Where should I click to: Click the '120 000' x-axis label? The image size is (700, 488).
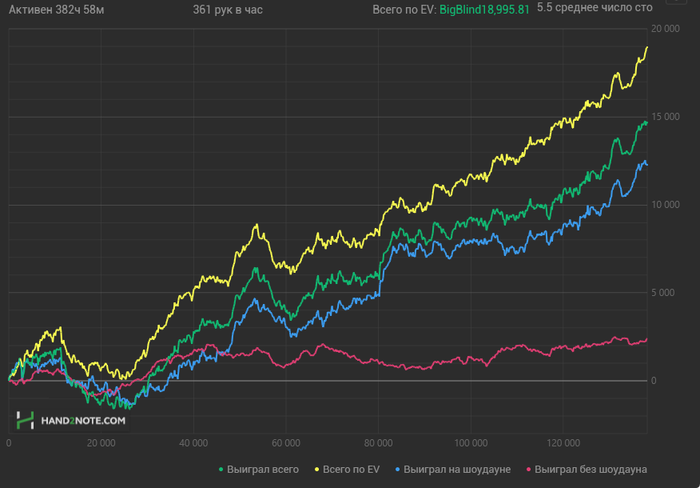(563, 443)
